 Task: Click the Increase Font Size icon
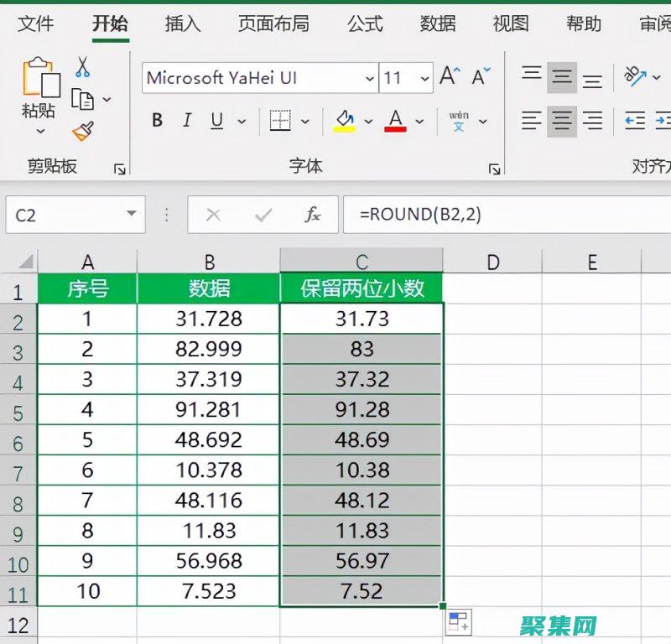pyautogui.click(x=447, y=75)
